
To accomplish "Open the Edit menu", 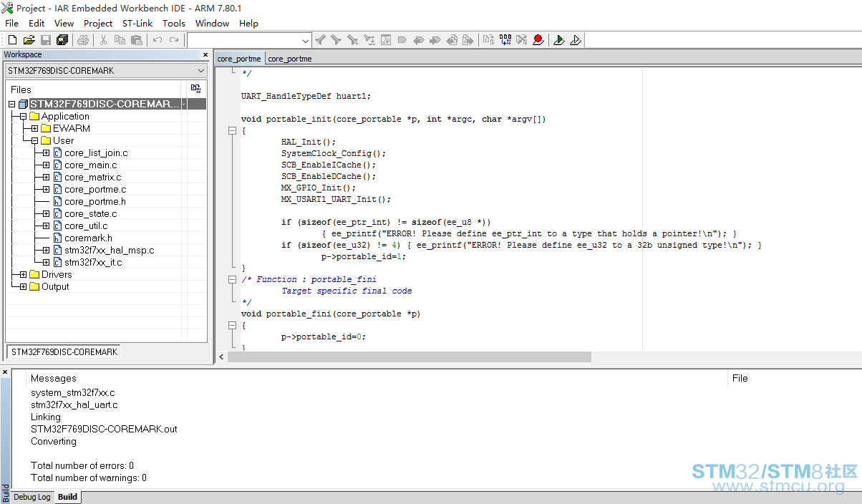I will coord(37,23).
